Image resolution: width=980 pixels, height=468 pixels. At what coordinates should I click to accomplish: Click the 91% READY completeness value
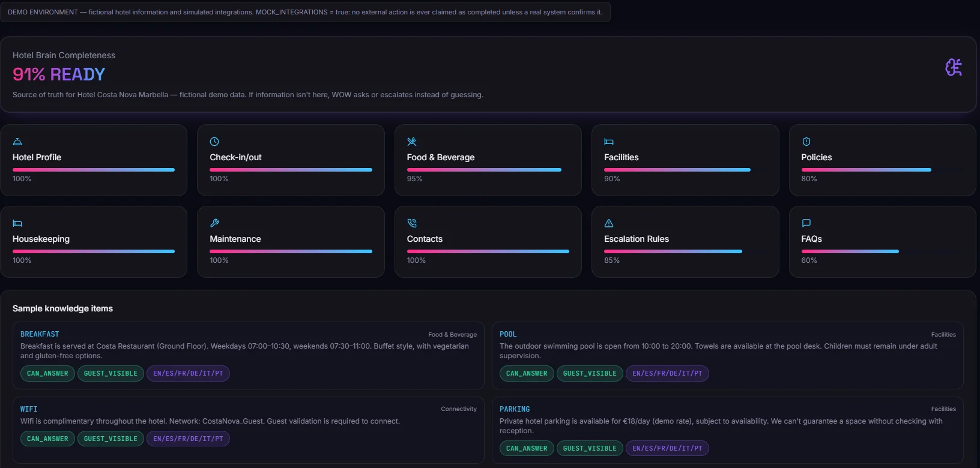click(x=59, y=74)
